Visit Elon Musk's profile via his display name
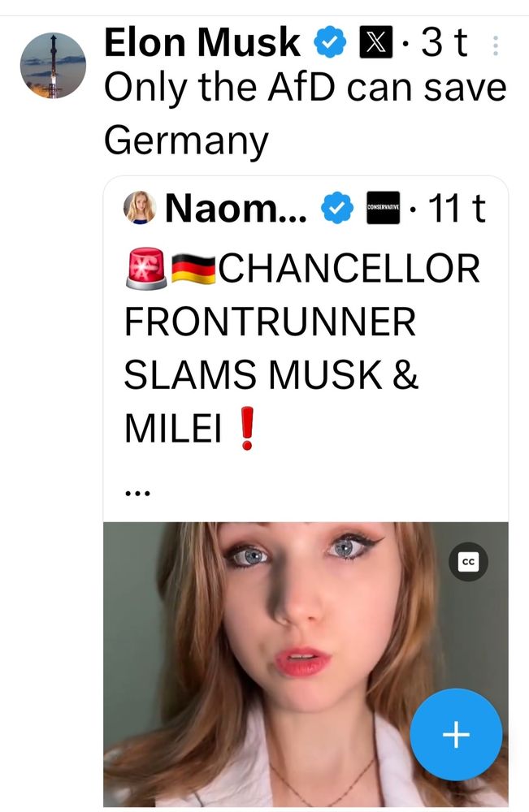Screen dimensions: 529x812 pos(203,42)
